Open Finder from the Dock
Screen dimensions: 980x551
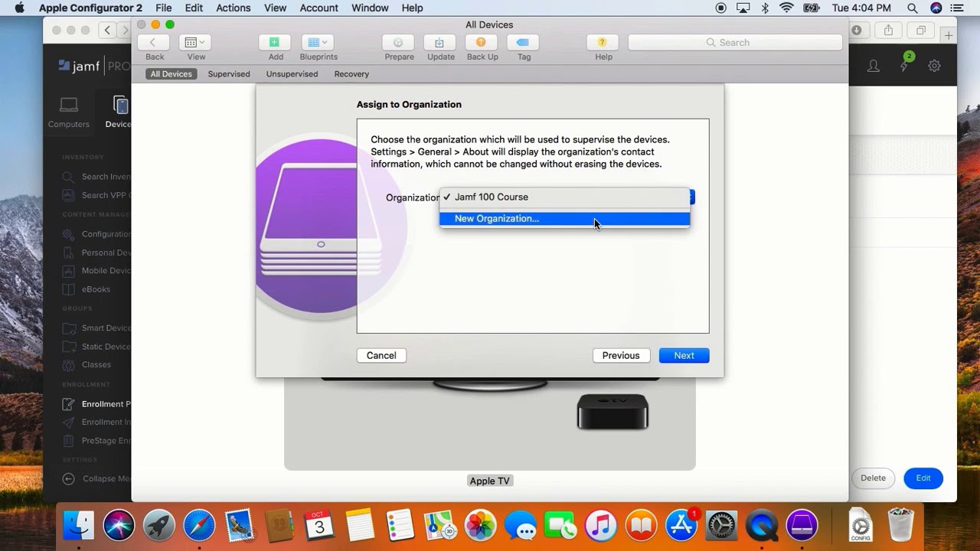click(79, 526)
